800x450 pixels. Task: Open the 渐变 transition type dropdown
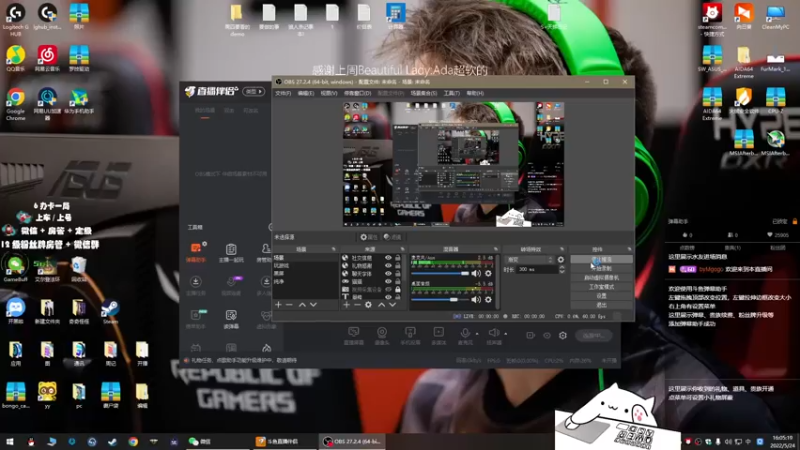[x=530, y=260]
